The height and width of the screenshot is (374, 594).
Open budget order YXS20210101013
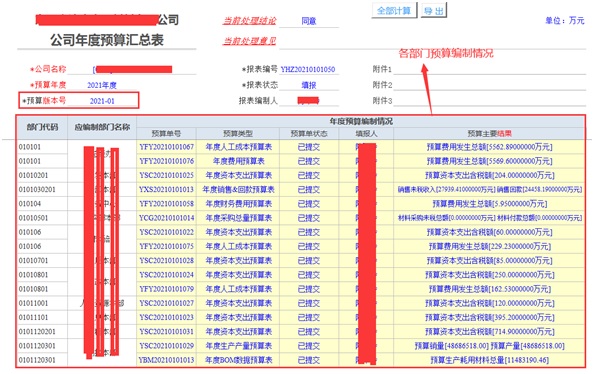pyautogui.click(x=166, y=189)
